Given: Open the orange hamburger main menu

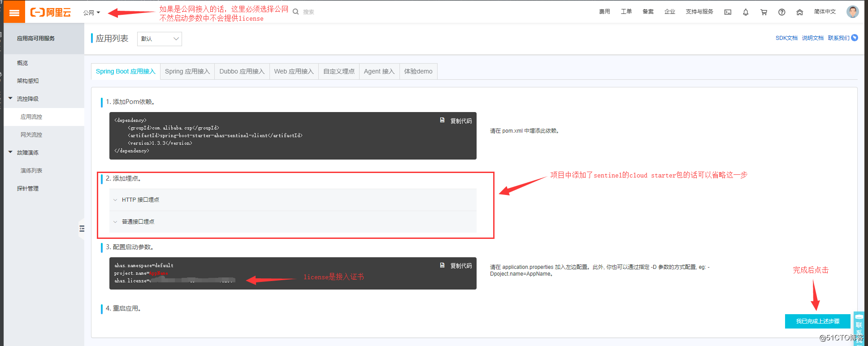Looking at the screenshot, I should pyautogui.click(x=14, y=12).
